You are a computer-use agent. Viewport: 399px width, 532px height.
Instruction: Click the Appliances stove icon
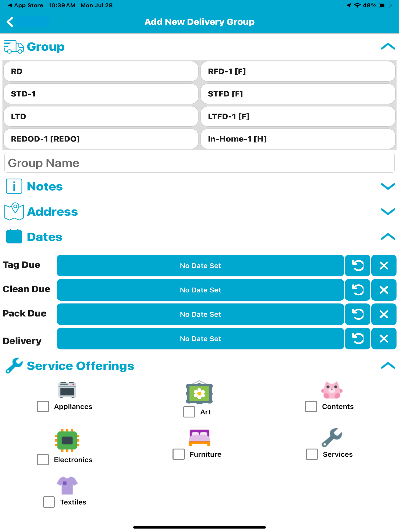[x=67, y=390]
